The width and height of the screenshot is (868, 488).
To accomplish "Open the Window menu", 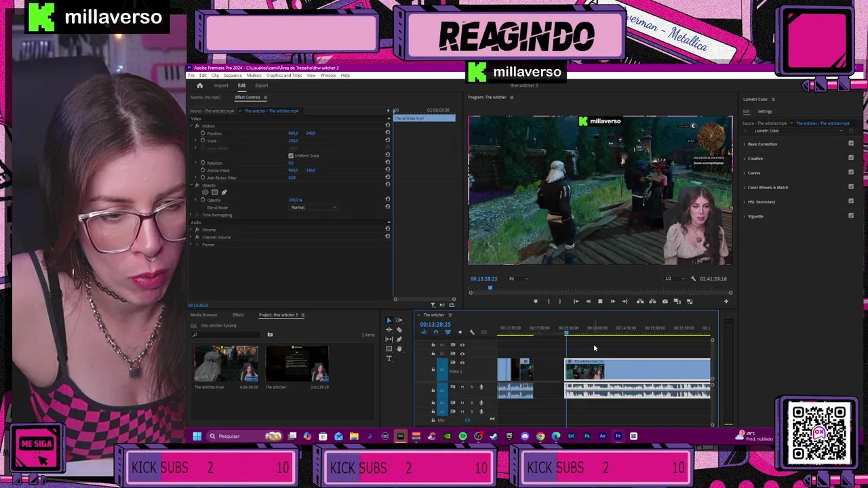I will click(x=328, y=75).
